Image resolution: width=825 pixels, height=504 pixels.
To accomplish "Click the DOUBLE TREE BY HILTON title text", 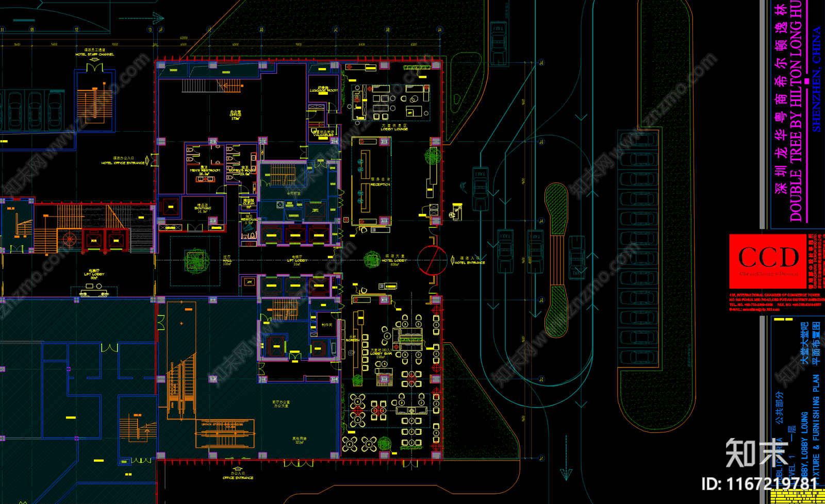I will (x=796, y=111).
